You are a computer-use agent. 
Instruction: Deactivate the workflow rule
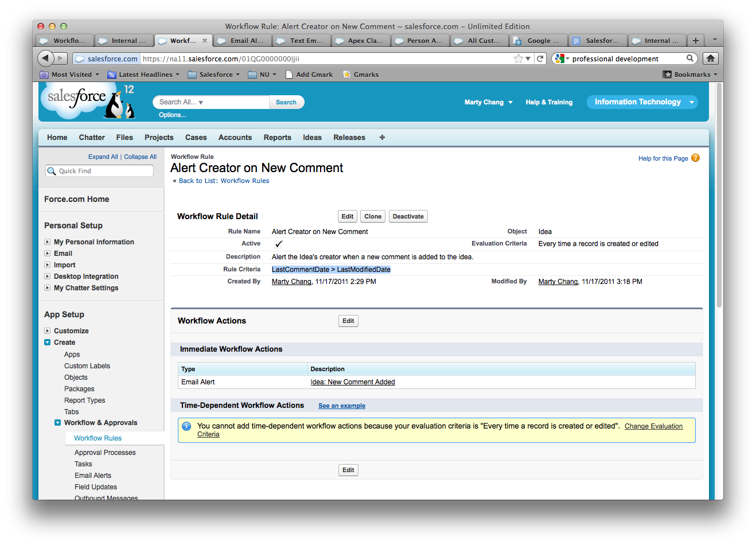(408, 216)
